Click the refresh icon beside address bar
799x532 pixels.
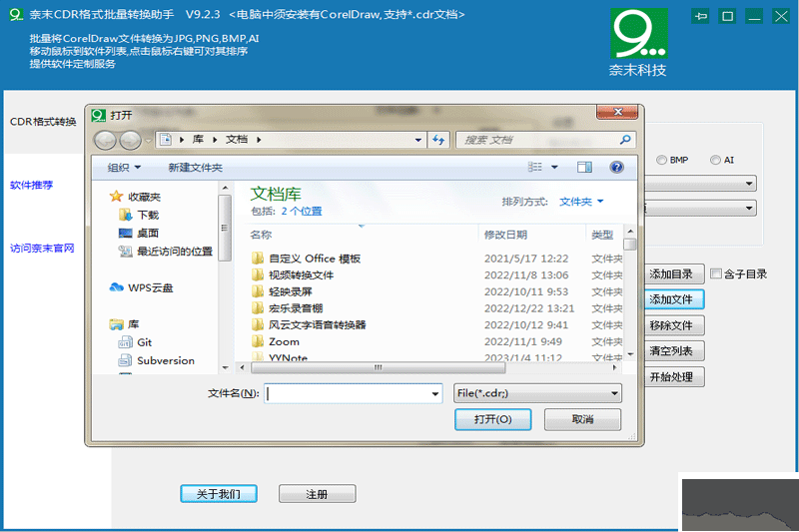coord(438,140)
